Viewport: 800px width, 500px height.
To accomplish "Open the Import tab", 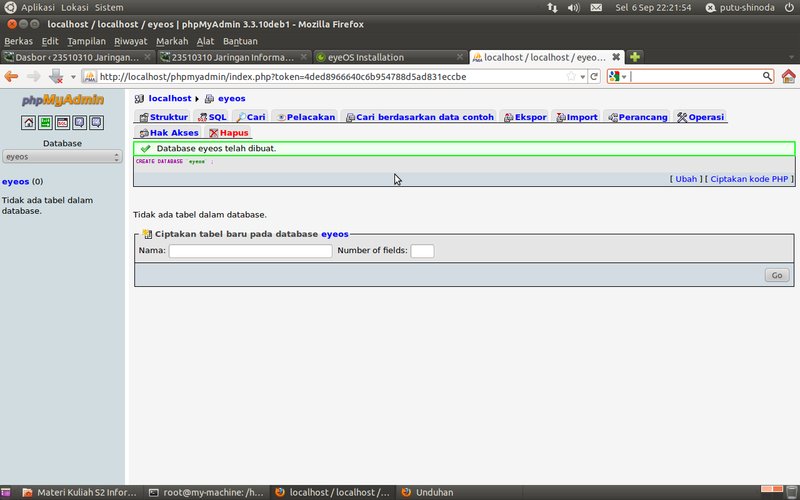I will pos(577,117).
